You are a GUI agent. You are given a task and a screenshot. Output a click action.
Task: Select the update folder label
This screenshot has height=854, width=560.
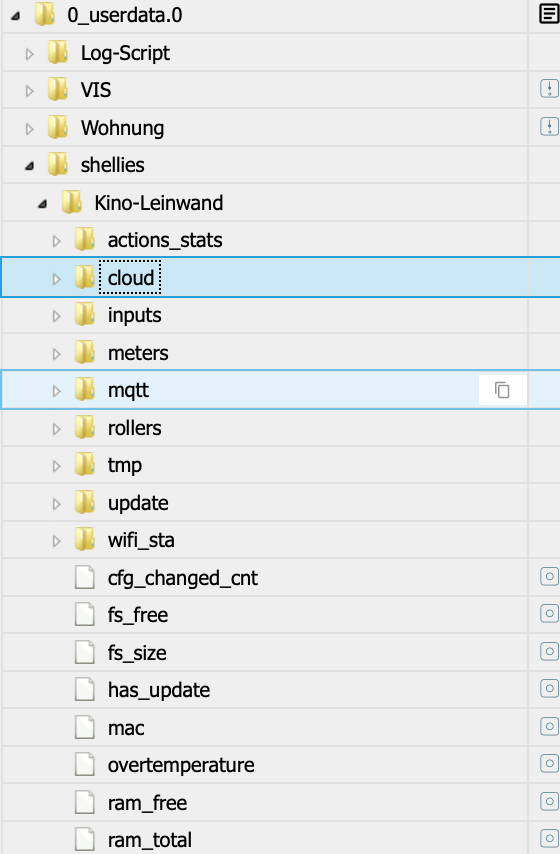138,503
